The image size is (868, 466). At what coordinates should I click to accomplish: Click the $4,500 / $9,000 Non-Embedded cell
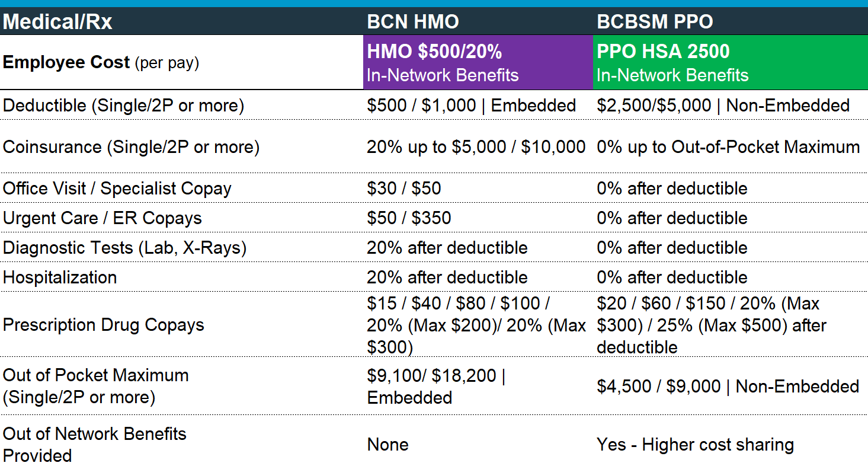tap(728, 387)
